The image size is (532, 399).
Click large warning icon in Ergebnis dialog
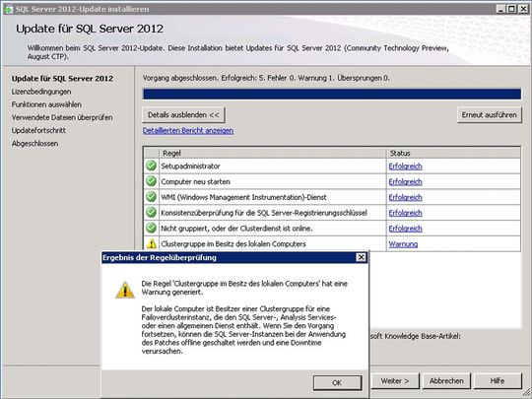pyautogui.click(x=125, y=291)
